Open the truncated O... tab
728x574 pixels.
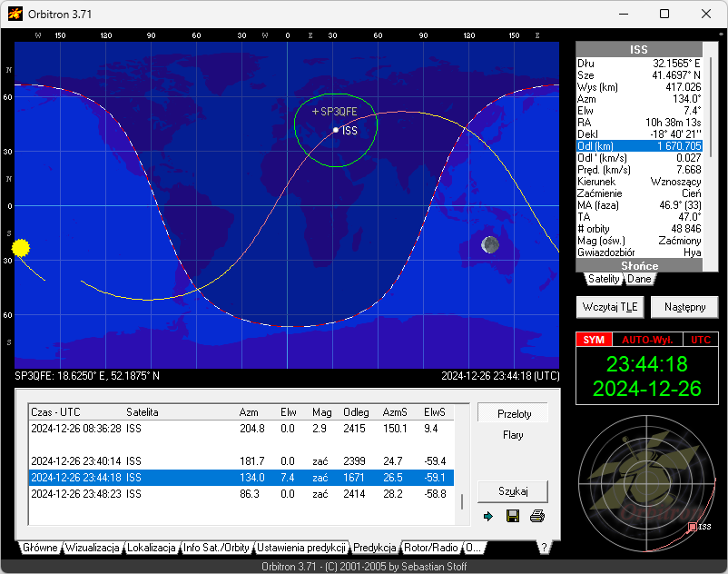click(x=473, y=548)
